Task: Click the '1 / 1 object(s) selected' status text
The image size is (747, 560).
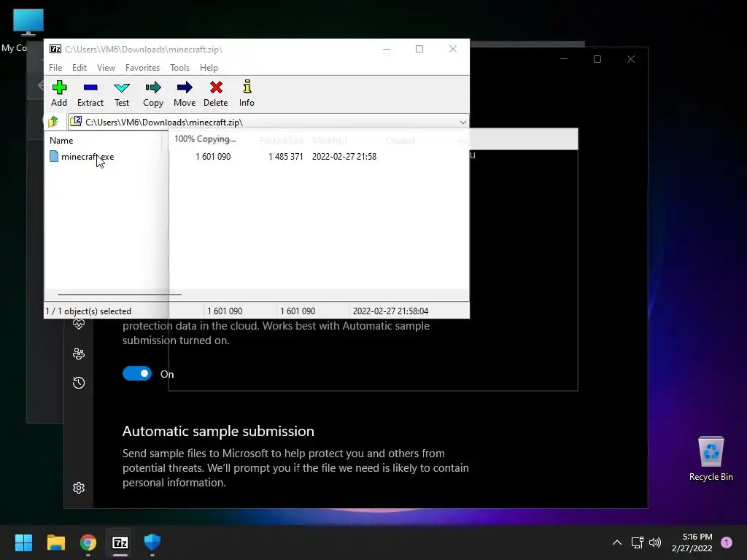Action: coord(88,311)
